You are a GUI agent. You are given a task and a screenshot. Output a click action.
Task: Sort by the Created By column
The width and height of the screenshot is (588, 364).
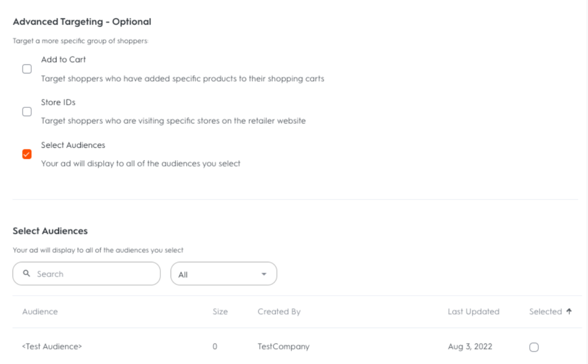[x=279, y=312]
